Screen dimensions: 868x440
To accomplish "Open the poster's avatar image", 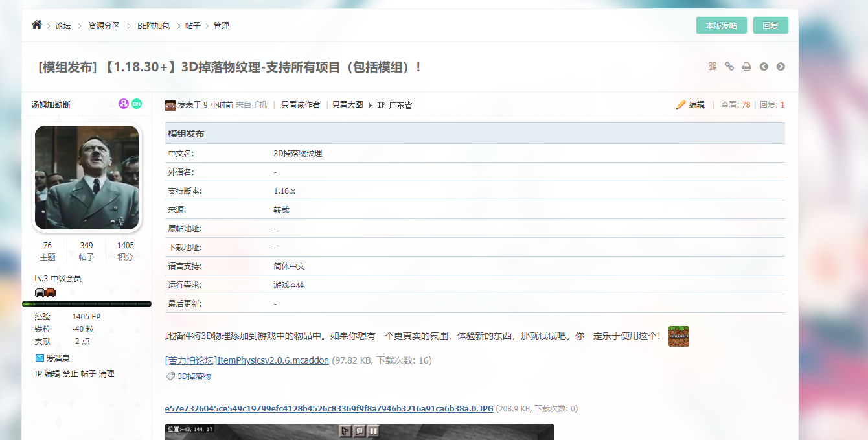I will (x=87, y=178).
